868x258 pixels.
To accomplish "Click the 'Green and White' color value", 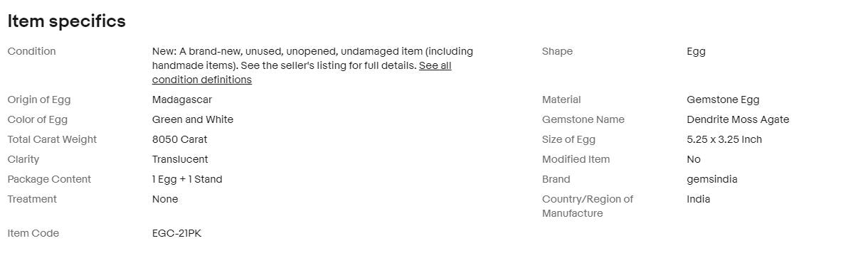I will point(193,119).
